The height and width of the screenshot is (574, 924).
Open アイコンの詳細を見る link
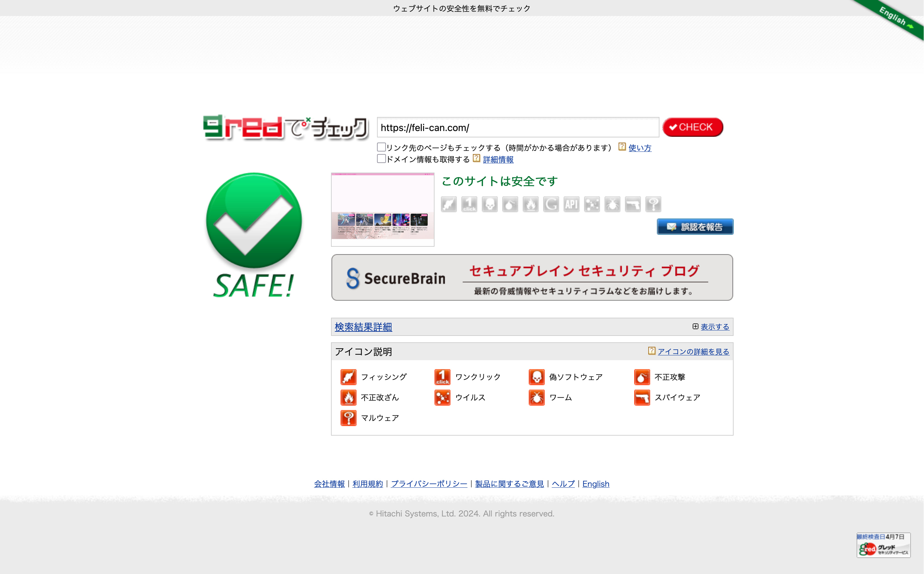click(x=693, y=352)
